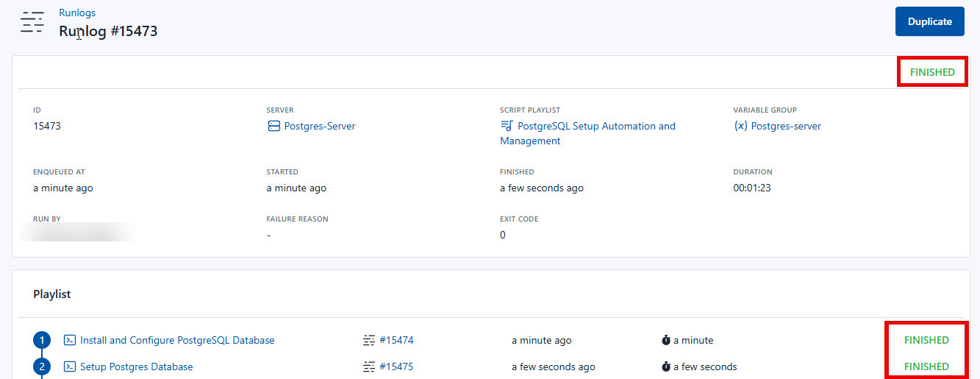The height and width of the screenshot is (379, 980).
Task: Click the runlog icon next to #15474
Action: coord(369,340)
